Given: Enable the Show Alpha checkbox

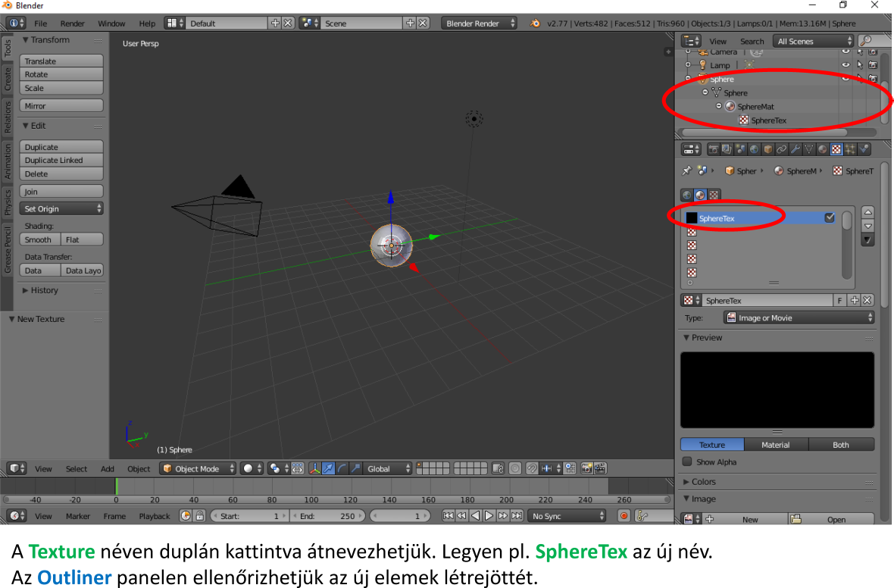Looking at the screenshot, I should tap(688, 461).
